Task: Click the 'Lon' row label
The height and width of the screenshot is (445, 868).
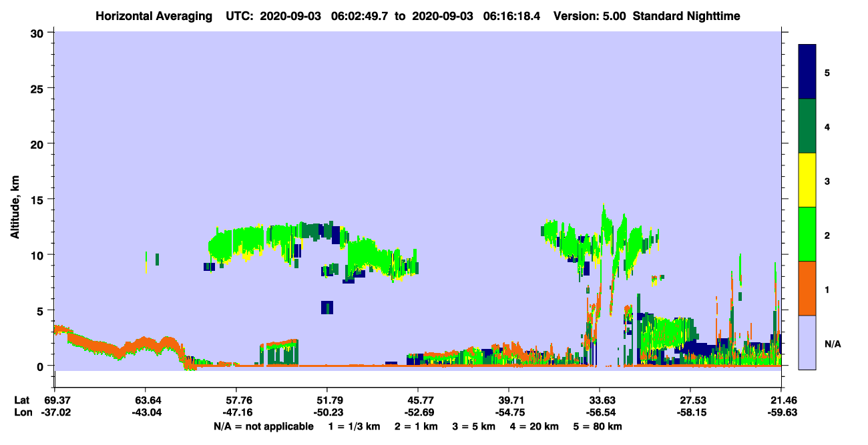Action: 23,412
